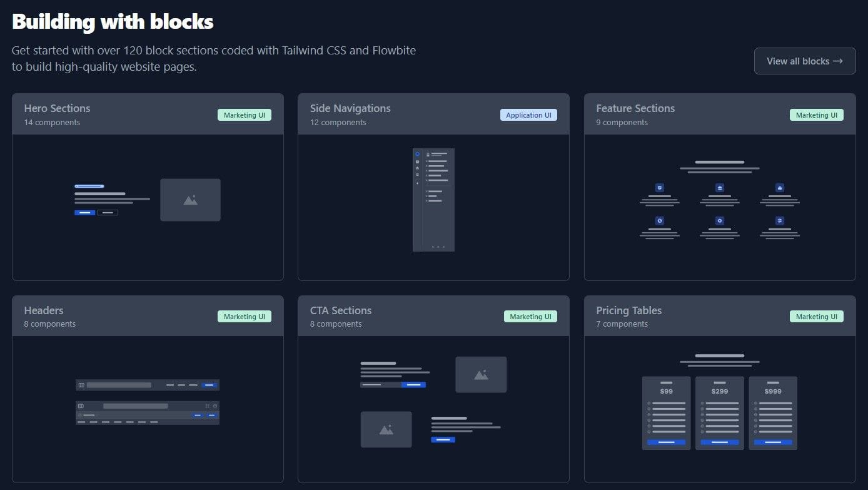The width and height of the screenshot is (868, 490).
Task: Click the home icon in Side Navigations sidebar
Action: click(417, 168)
